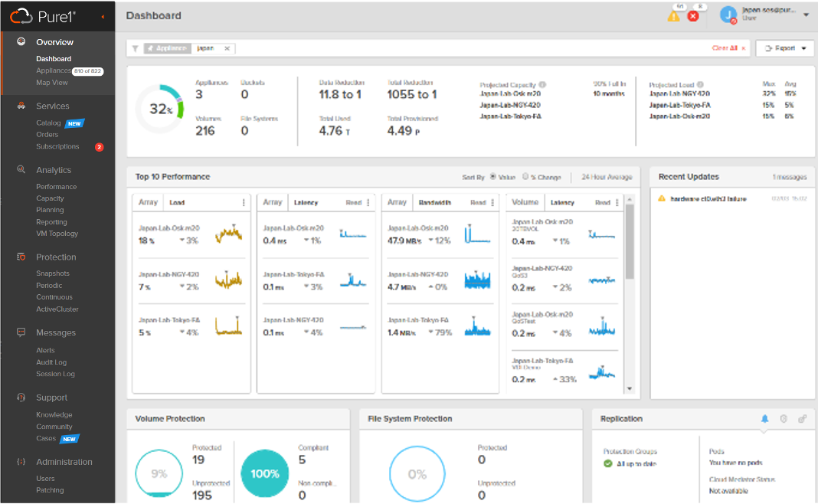Select Sort By Value radio button
Screen dimensions: 818x504
(493, 177)
